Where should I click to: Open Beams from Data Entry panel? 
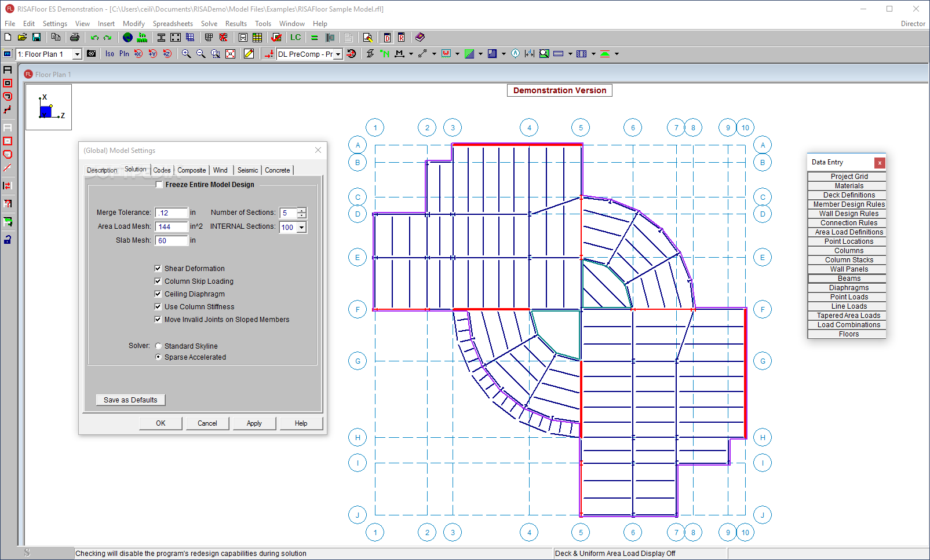point(847,279)
